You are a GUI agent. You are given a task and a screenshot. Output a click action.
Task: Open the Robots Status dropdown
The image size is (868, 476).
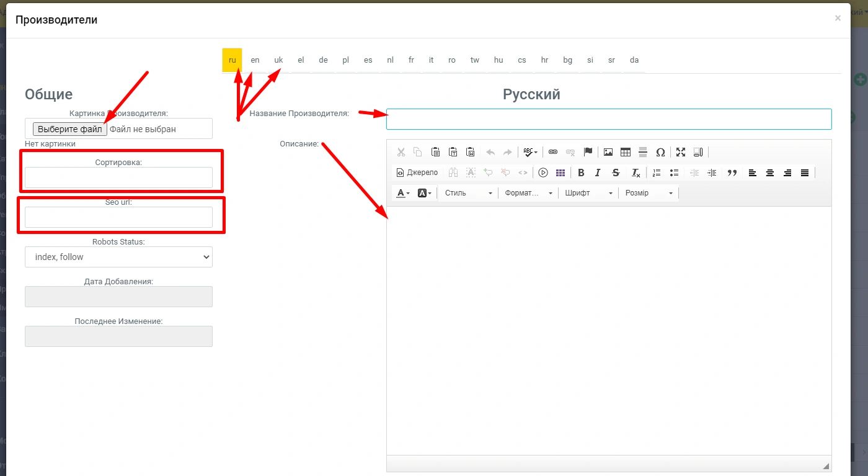[x=118, y=257]
